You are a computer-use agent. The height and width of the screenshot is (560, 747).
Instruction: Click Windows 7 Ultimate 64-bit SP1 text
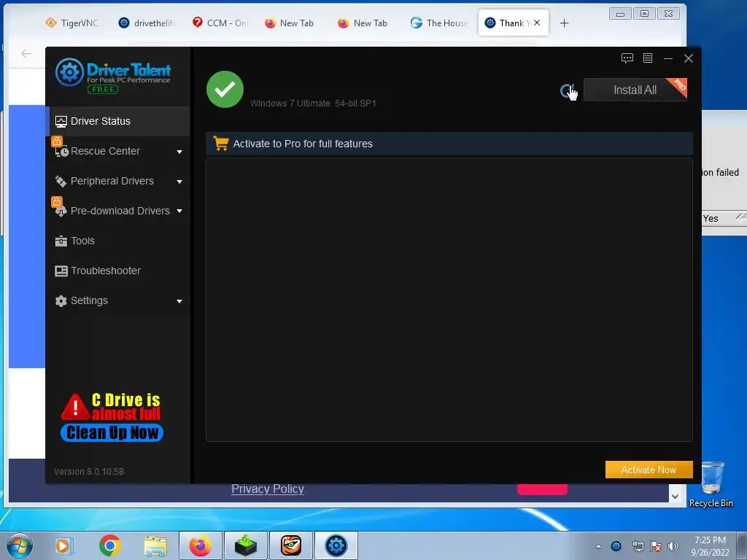point(313,104)
